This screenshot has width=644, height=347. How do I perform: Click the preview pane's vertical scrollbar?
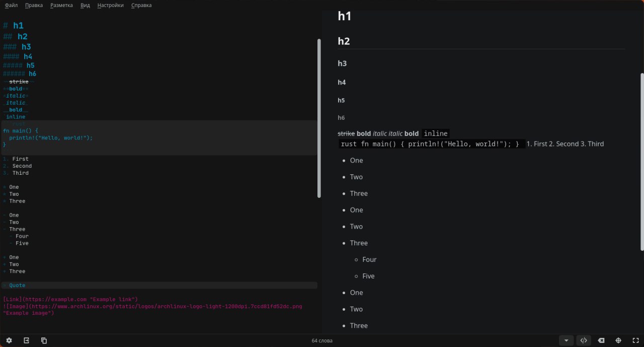(641, 161)
